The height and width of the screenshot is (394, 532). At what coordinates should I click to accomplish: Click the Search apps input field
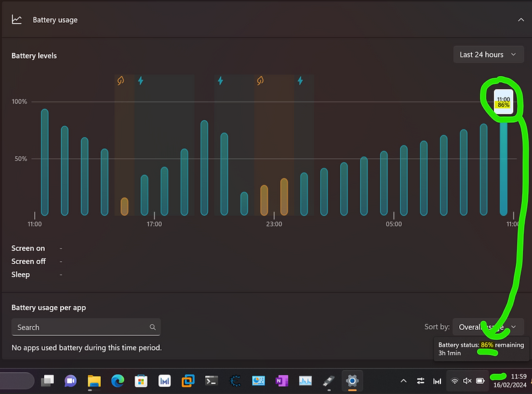pos(86,327)
